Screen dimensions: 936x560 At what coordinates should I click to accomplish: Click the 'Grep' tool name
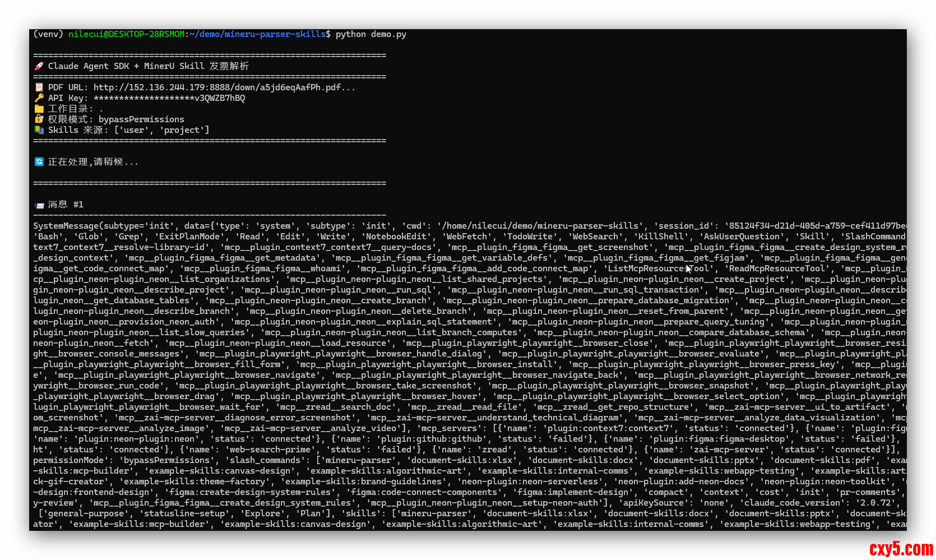click(129, 237)
